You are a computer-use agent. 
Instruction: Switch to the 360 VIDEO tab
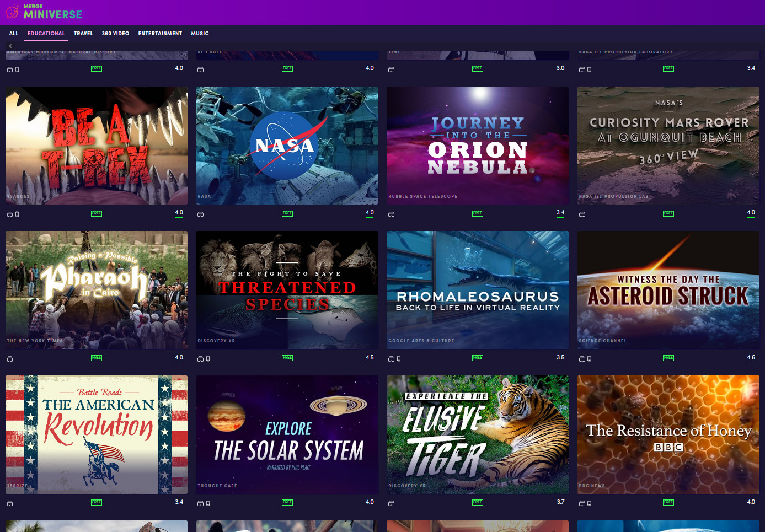(115, 34)
